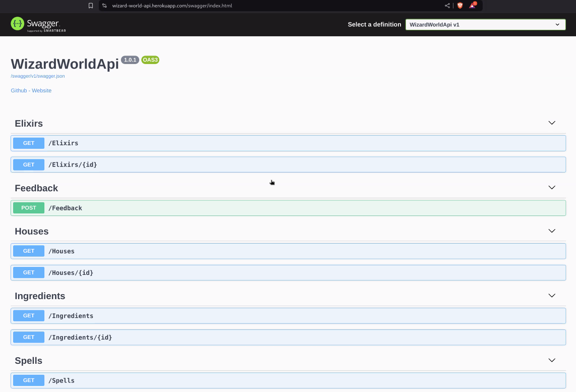Screen dimensions: 576x392
Task: Open site settings icon beside URL
Action: click(x=105, y=6)
